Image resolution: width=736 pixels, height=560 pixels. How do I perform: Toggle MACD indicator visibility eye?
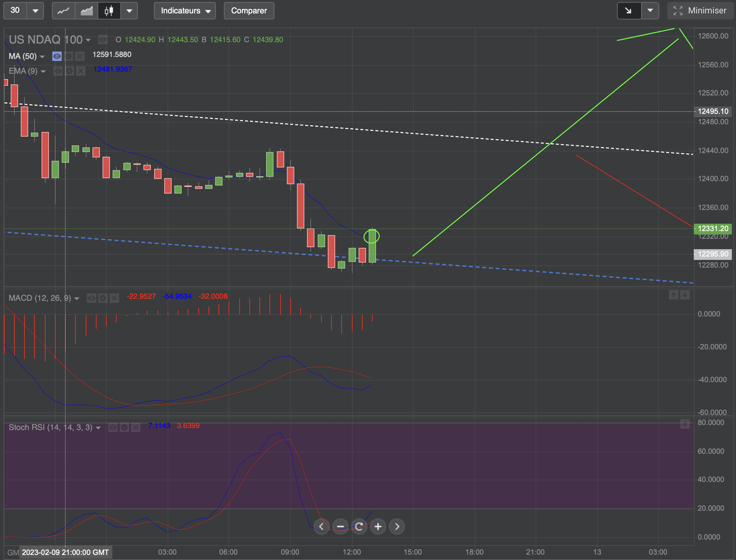pyautogui.click(x=91, y=298)
